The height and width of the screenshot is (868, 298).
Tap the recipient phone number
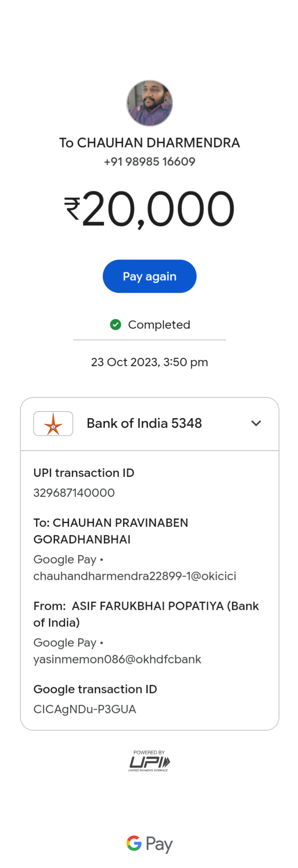(x=149, y=162)
